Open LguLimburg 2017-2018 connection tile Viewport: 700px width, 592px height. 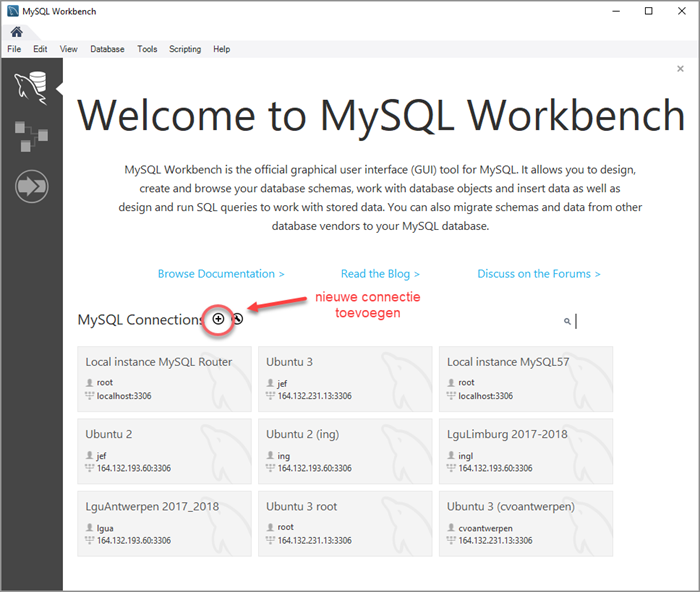point(526,451)
